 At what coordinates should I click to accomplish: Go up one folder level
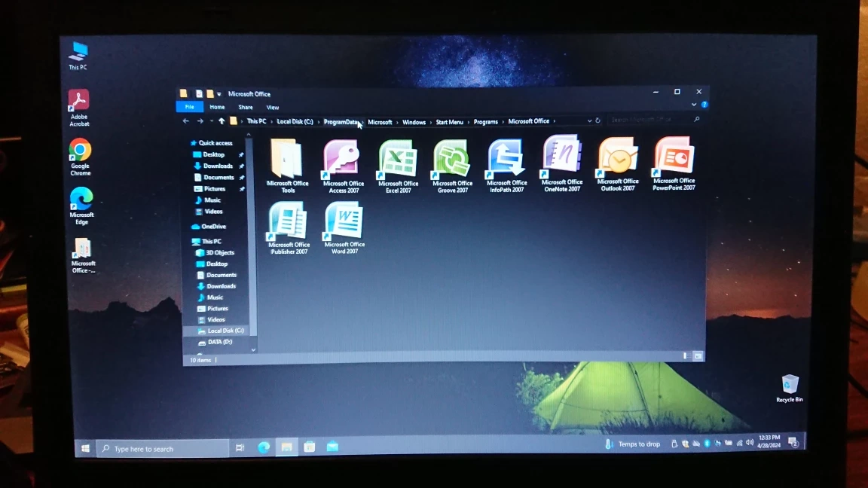click(x=222, y=120)
